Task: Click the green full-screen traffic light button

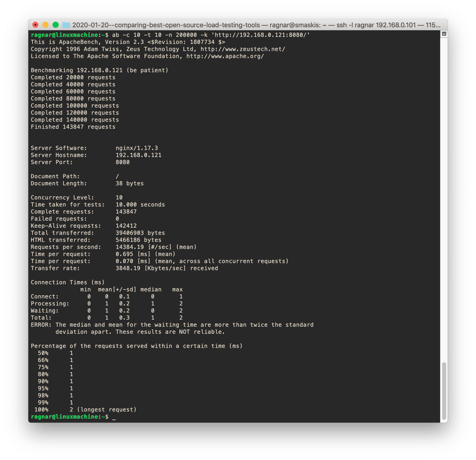Action: click(55, 25)
